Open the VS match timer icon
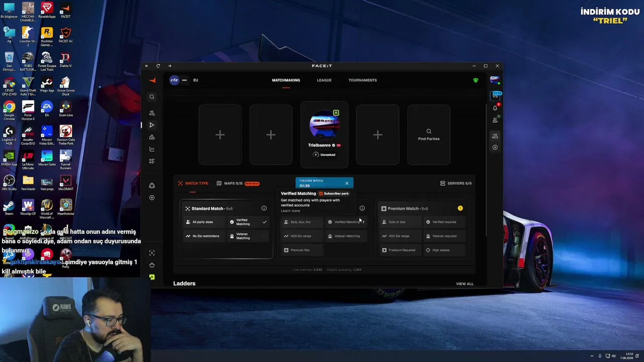 tap(495, 95)
